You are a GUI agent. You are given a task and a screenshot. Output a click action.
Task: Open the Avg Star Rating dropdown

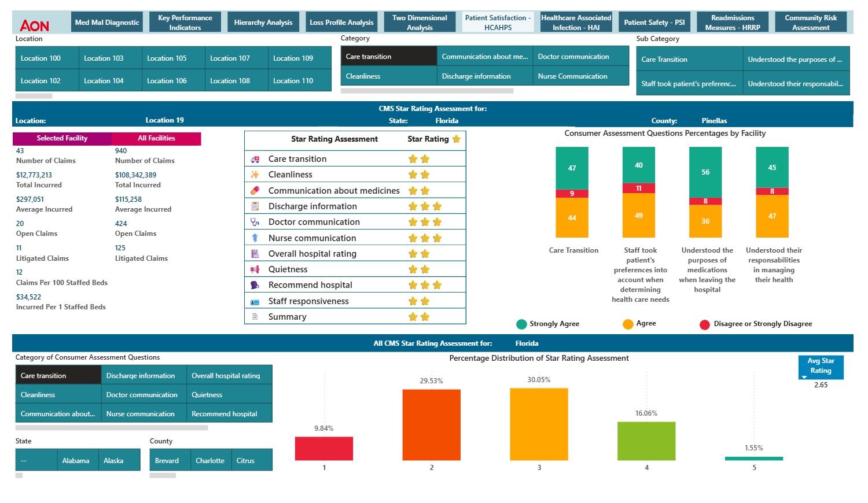805,376
